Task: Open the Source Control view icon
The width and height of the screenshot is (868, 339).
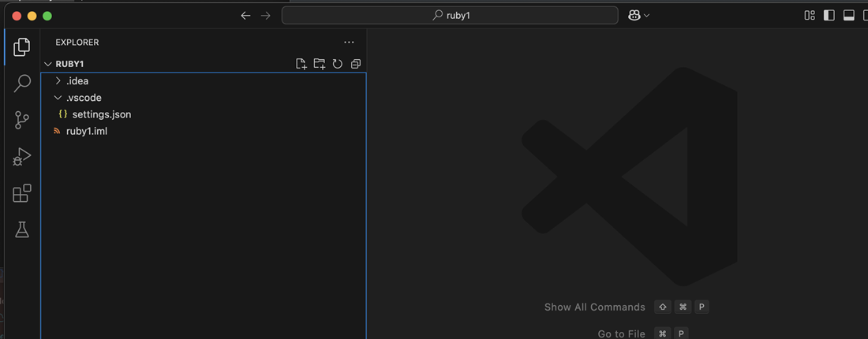Action: (x=21, y=120)
